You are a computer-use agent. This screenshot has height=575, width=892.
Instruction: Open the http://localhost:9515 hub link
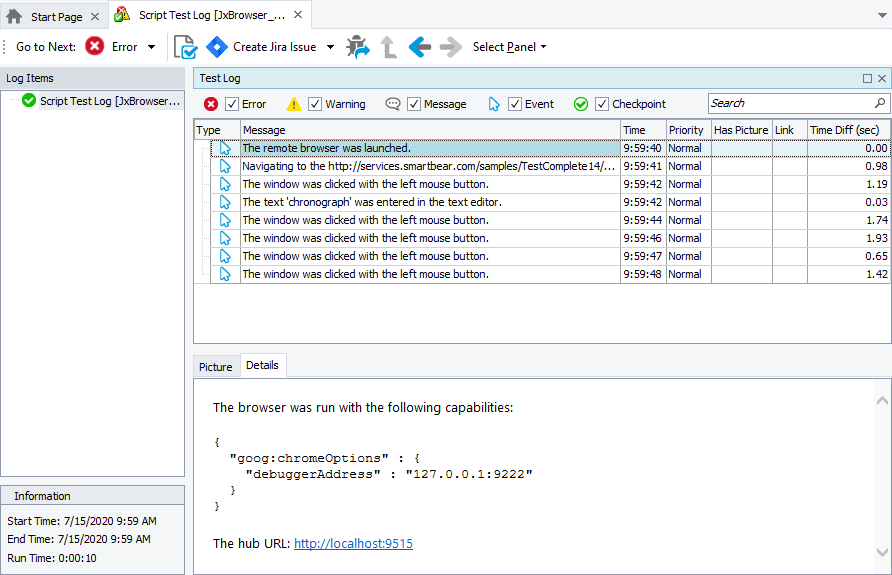(x=353, y=544)
